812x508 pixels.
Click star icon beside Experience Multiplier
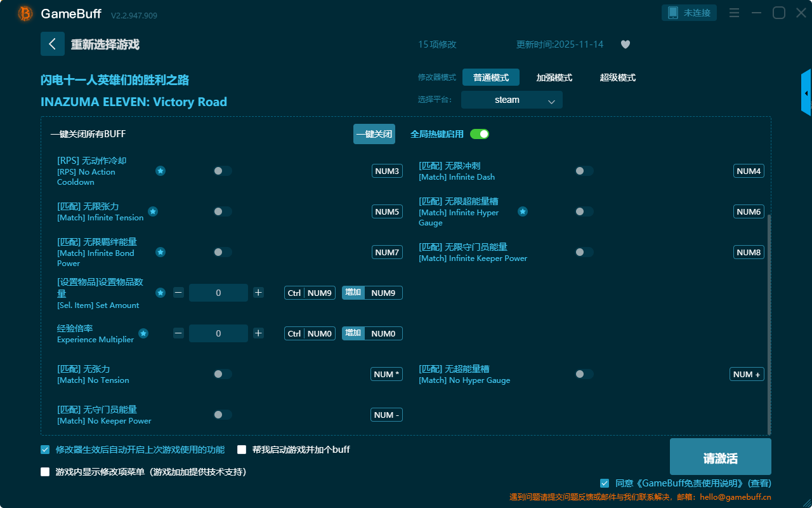click(x=143, y=333)
